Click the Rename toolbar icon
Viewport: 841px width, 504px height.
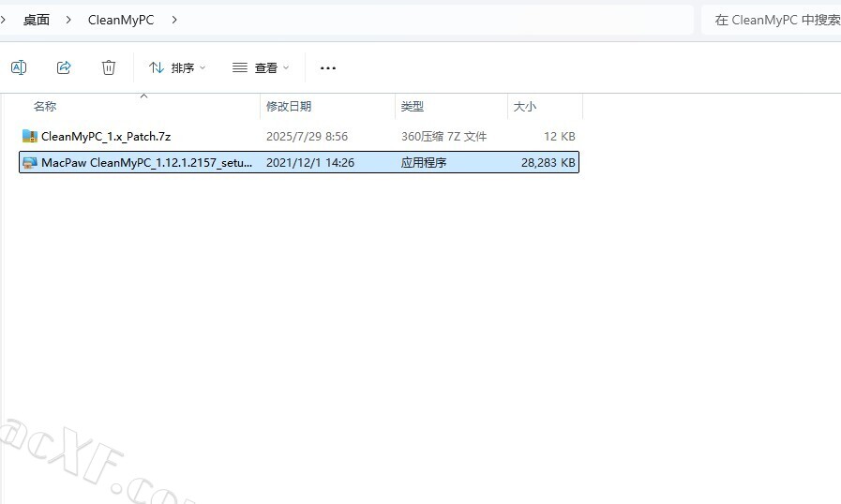pos(19,67)
